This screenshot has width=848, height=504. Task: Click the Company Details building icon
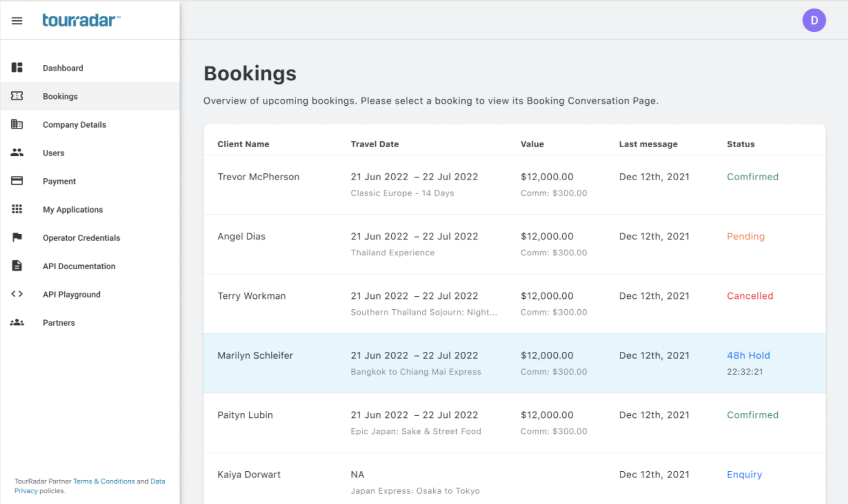17,124
